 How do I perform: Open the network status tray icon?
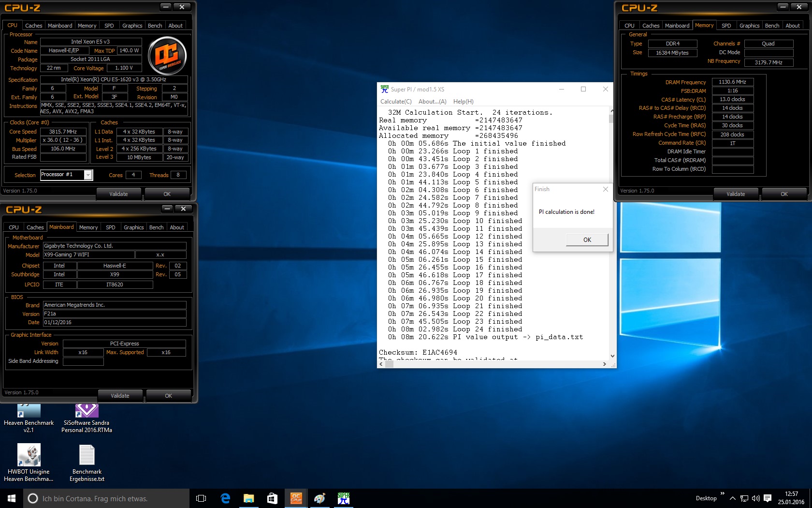[x=744, y=498]
